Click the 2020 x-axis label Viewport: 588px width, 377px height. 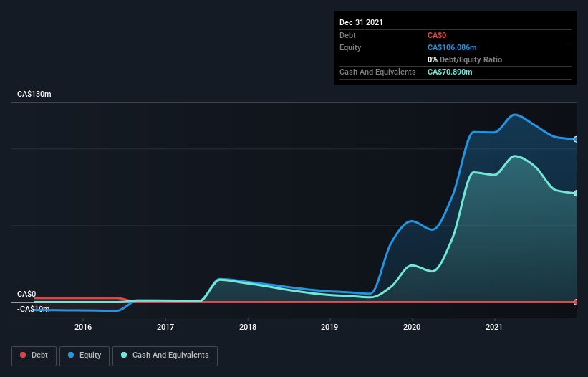(412, 327)
